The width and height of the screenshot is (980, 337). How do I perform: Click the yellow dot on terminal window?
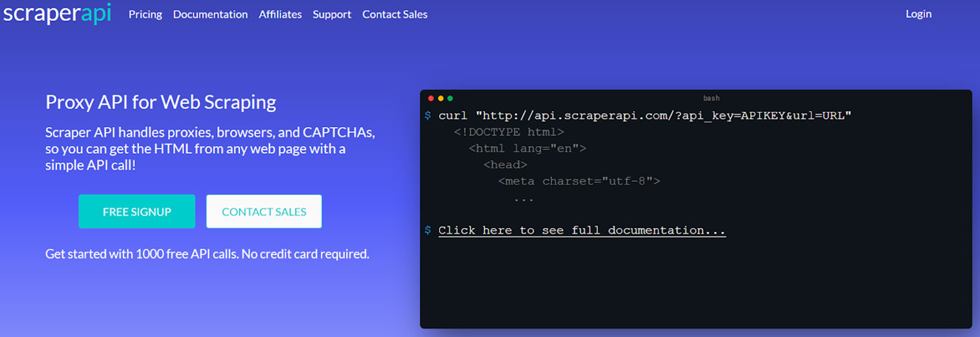pos(441,99)
